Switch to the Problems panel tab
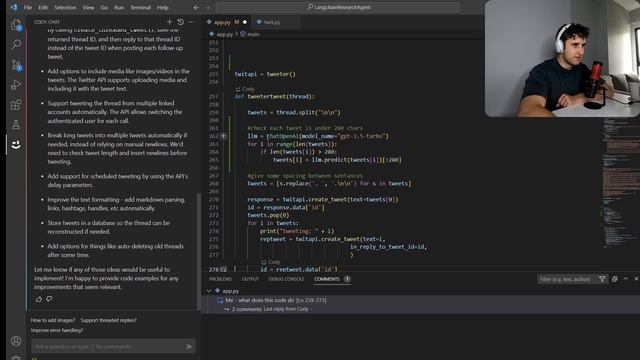 220,279
